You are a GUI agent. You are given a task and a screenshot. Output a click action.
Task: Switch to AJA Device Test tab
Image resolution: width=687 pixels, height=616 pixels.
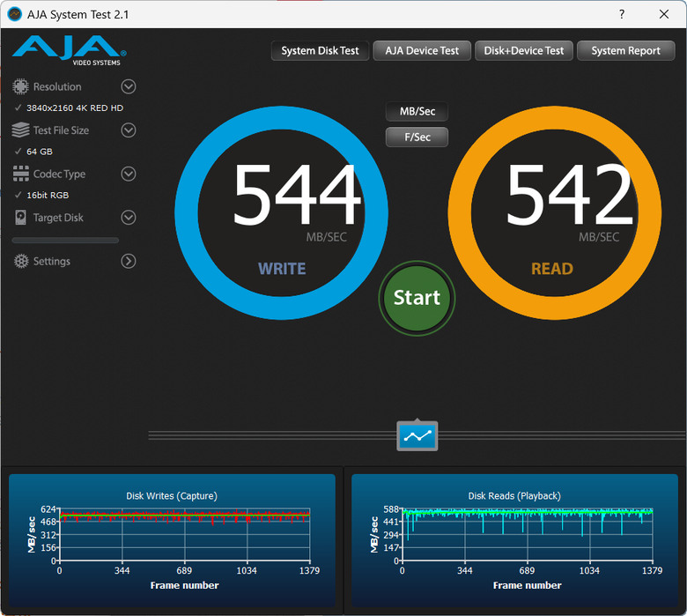click(422, 51)
